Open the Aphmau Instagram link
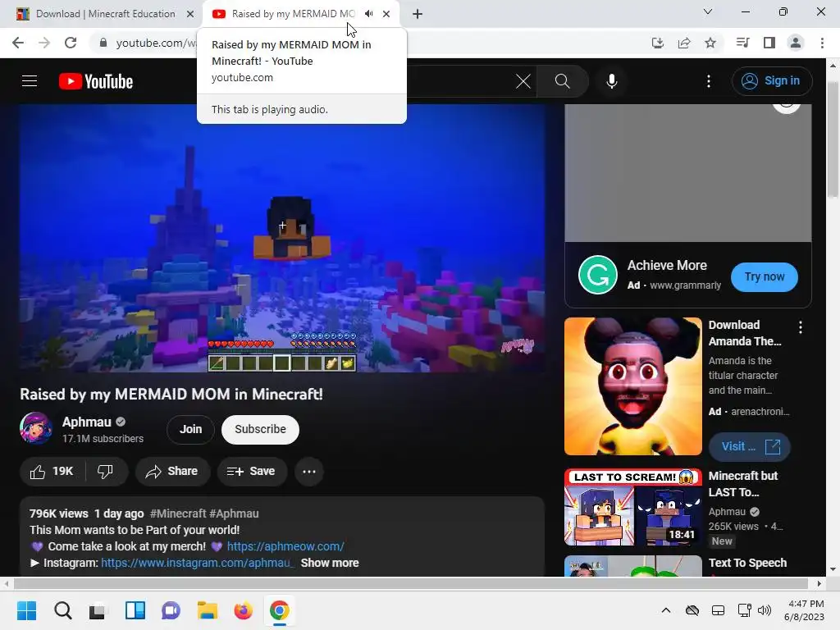The height and width of the screenshot is (630, 840). pos(197,563)
